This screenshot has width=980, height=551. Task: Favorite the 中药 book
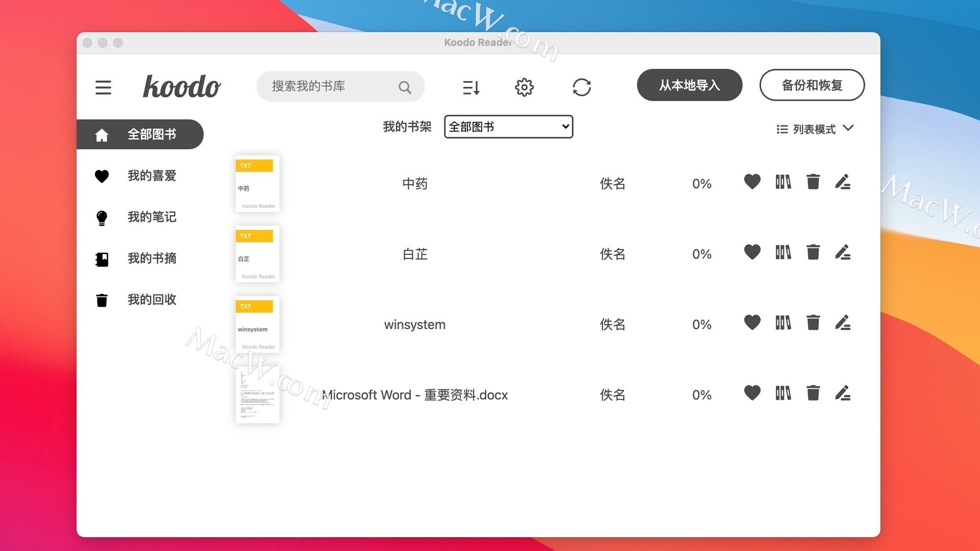tap(752, 182)
